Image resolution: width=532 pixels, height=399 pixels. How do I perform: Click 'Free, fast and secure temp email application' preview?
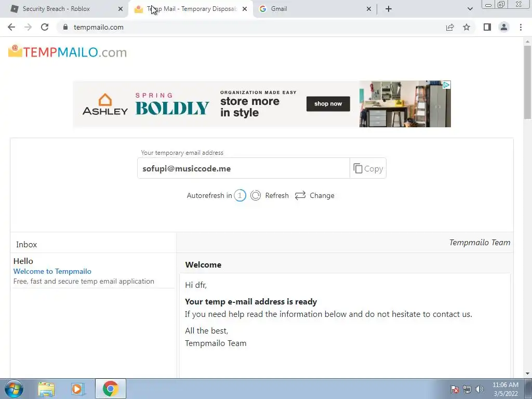click(84, 281)
